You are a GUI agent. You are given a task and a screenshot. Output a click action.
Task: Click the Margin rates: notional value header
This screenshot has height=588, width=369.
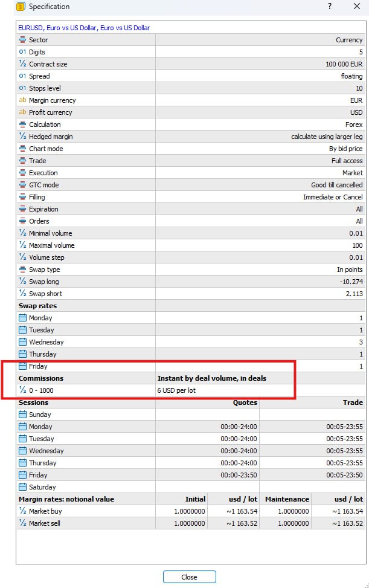66,499
